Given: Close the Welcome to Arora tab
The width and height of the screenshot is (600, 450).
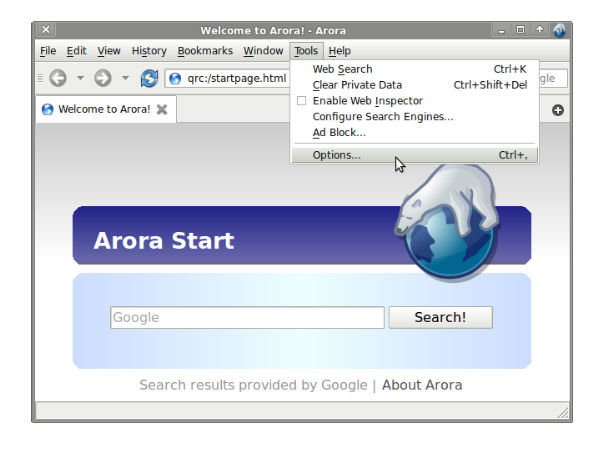Looking at the screenshot, I should point(162,109).
